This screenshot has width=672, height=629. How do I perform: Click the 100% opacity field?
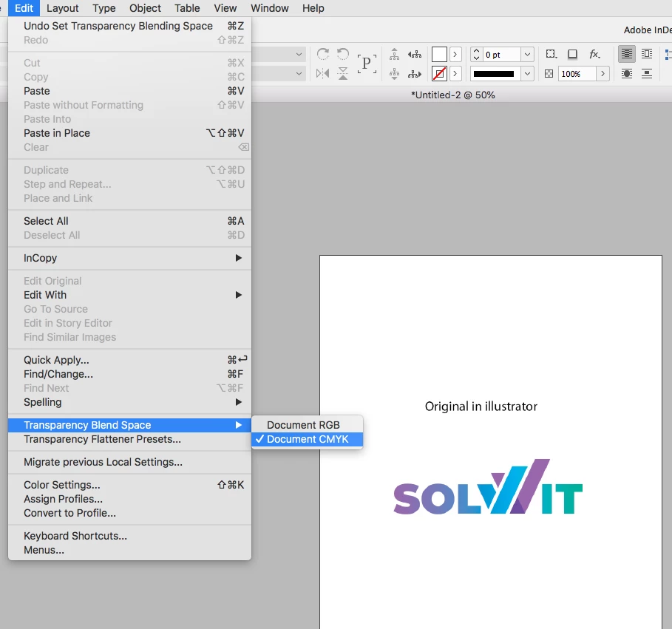(577, 74)
